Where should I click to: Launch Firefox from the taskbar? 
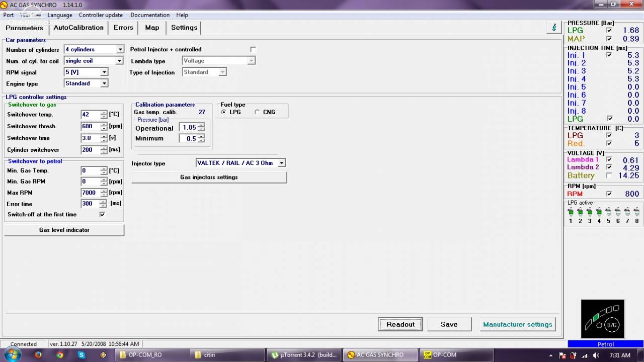[x=38, y=355]
